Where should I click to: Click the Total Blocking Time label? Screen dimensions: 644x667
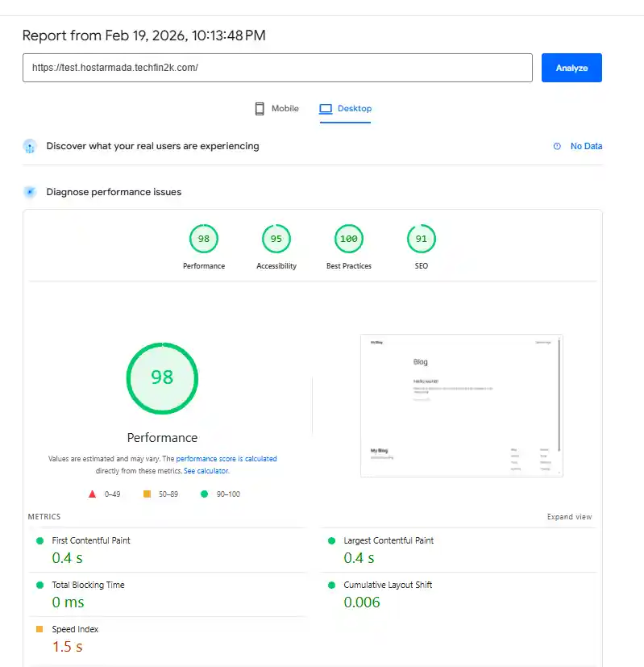click(x=88, y=585)
